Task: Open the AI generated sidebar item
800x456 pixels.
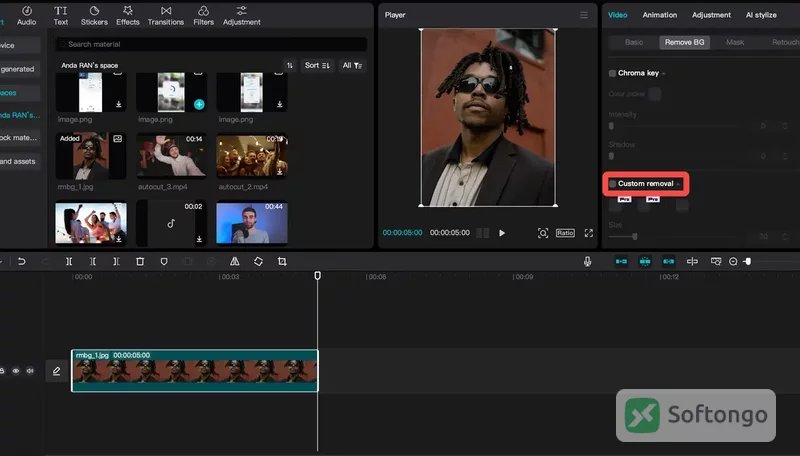Action: [x=19, y=69]
